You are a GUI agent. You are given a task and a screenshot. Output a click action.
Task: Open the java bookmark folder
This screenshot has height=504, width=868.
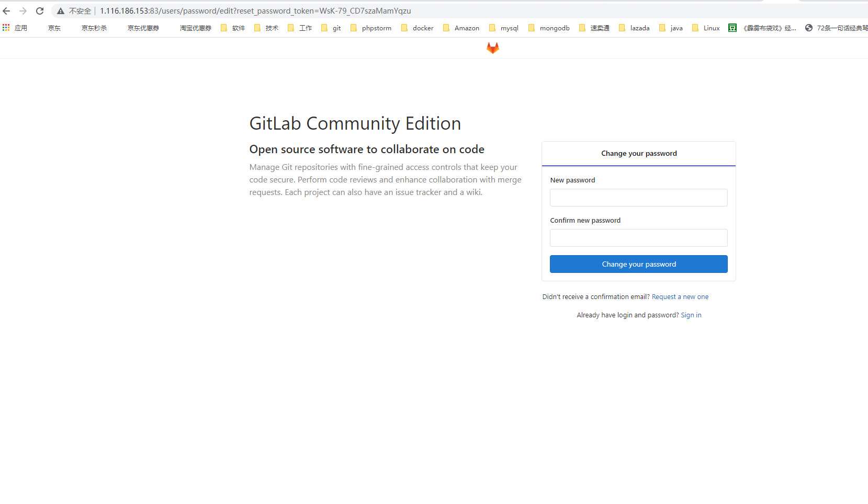pyautogui.click(x=671, y=28)
